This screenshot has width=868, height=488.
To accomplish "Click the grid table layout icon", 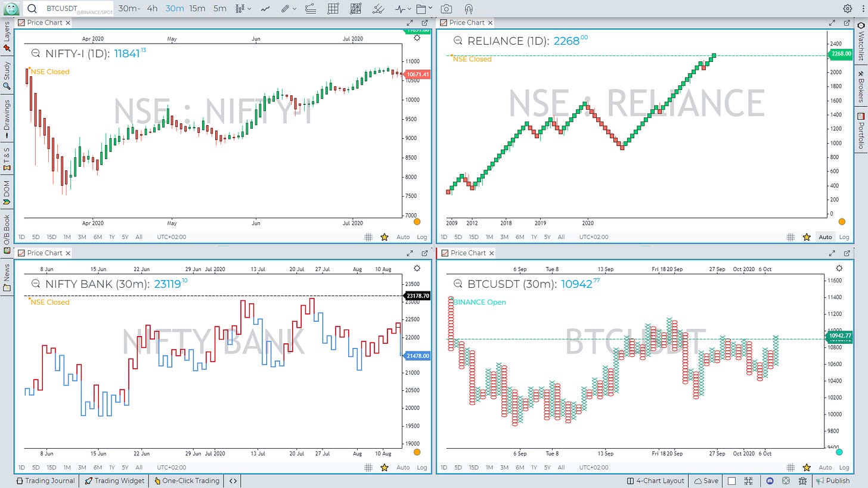I will (x=333, y=8).
